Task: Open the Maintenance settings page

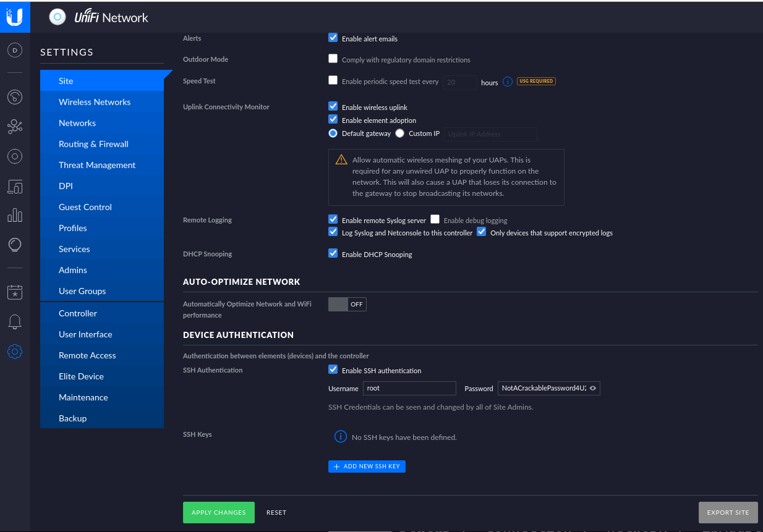Action: pyautogui.click(x=83, y=397)
